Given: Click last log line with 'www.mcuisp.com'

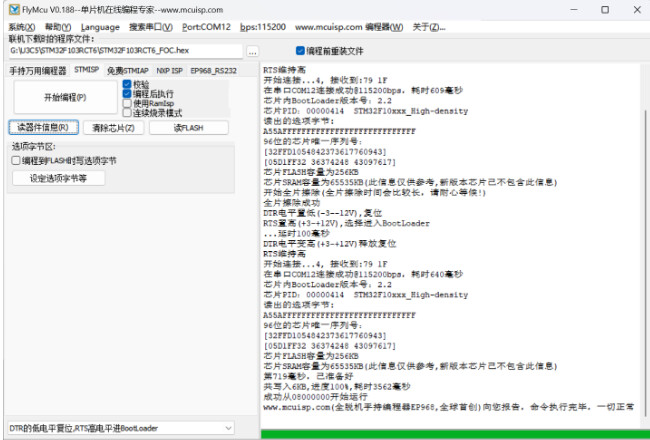Looking at the screenshot, I should pyautogui.click(x=449, y=407).
